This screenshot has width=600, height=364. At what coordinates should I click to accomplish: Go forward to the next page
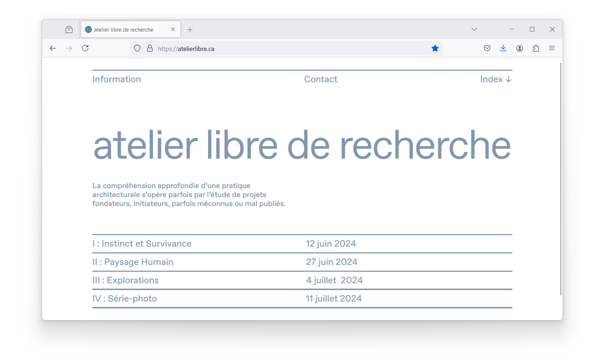(x=69, y=48)
